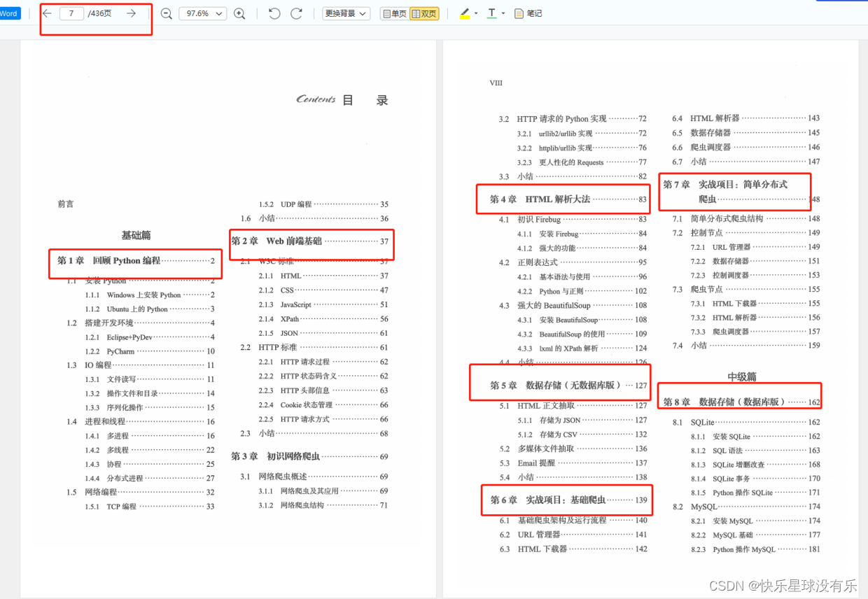Click the Word convert button
The height and width of the screenshot is (599, 868).
click(x=10, y=13)
